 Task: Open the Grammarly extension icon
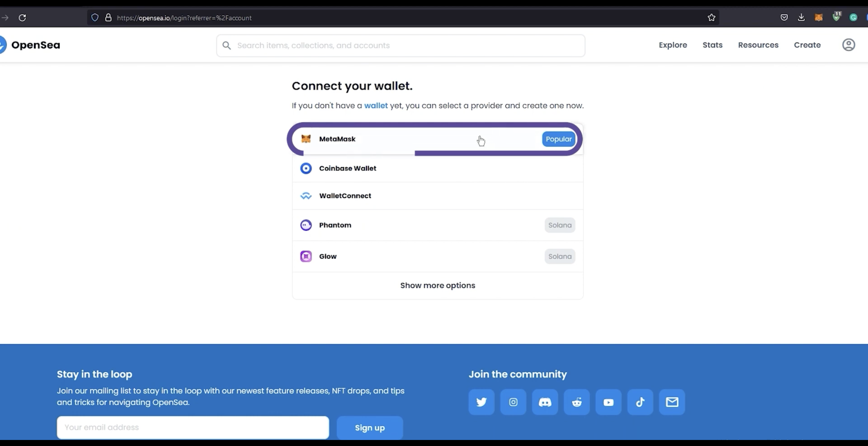(853, 17)
